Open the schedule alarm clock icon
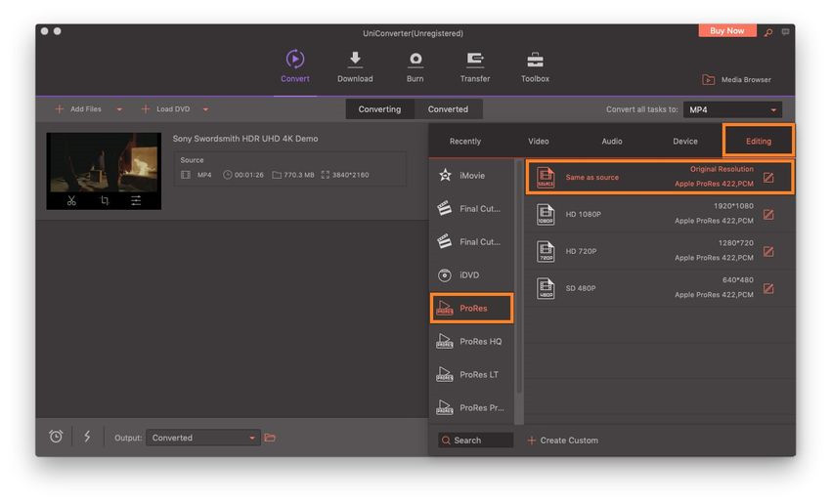 tap(56, 437)
